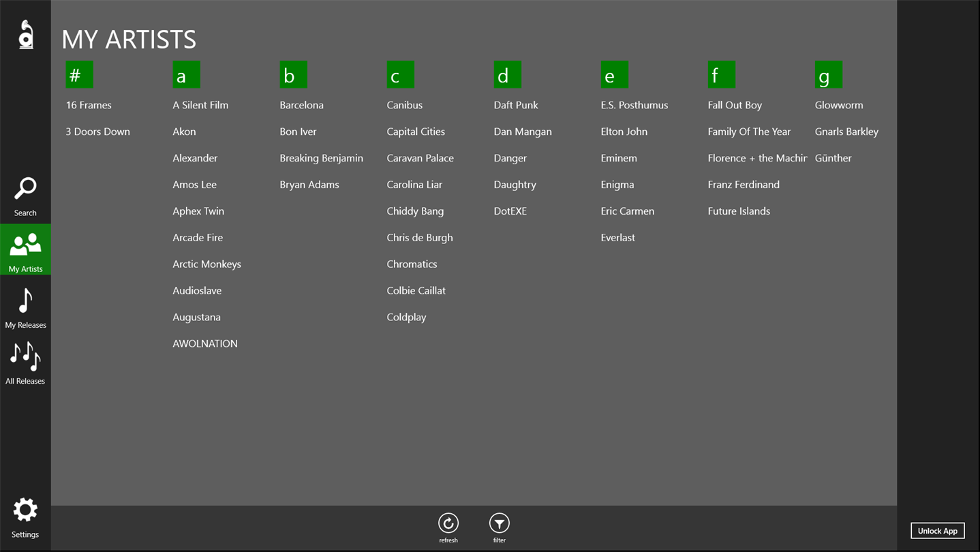Viewport: 980px width, 552px height.
Task: Open Eric Carmen
Action: (x=628, y=211)
